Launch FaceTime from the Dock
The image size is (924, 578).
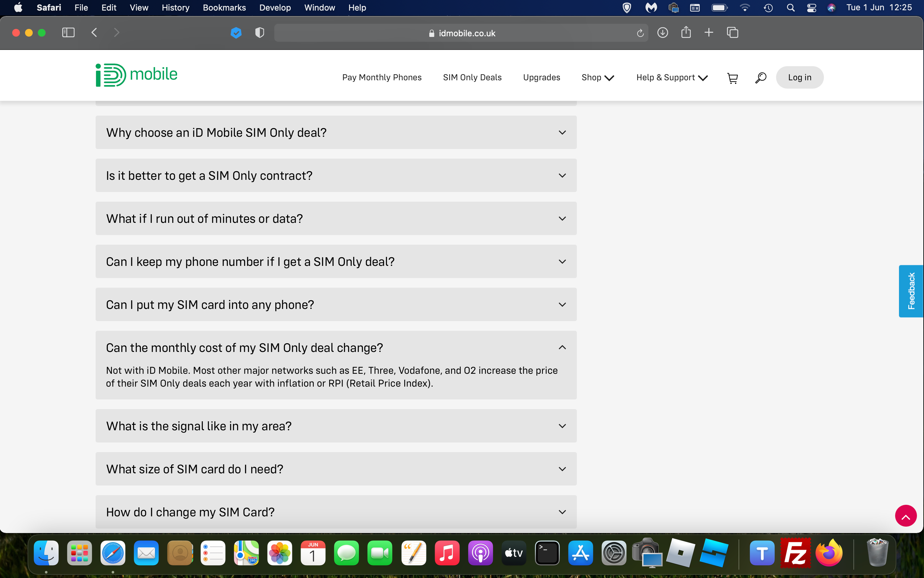380,553
